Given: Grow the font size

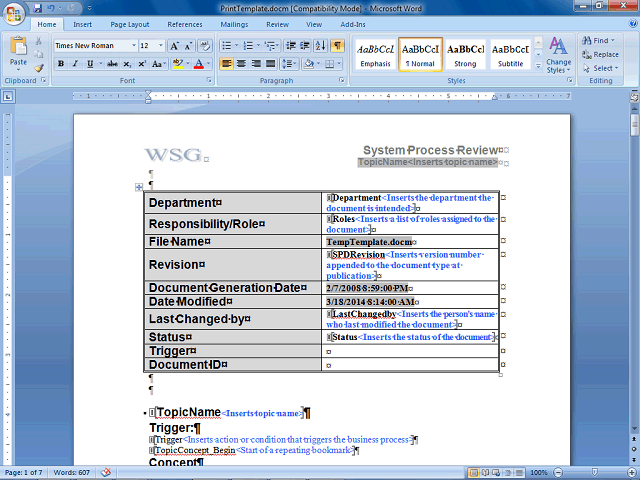Looking at the screenshot, I should click(x=174, y=46).
